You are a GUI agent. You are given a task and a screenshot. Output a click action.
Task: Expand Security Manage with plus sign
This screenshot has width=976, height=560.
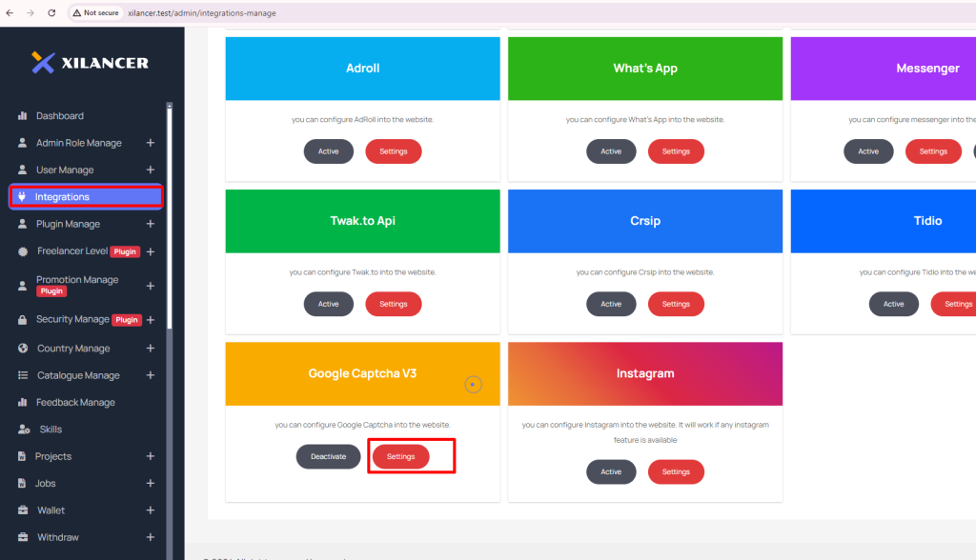coord(150,320)
